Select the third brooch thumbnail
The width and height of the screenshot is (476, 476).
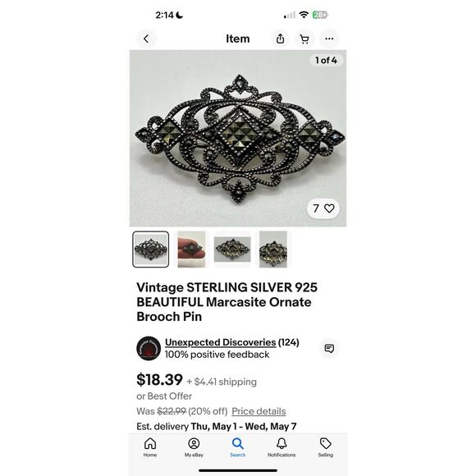(232, 249)
